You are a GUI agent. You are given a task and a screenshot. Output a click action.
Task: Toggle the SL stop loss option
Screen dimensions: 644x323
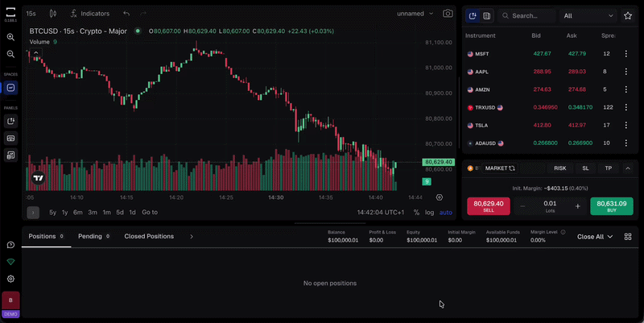pos(585,168)
